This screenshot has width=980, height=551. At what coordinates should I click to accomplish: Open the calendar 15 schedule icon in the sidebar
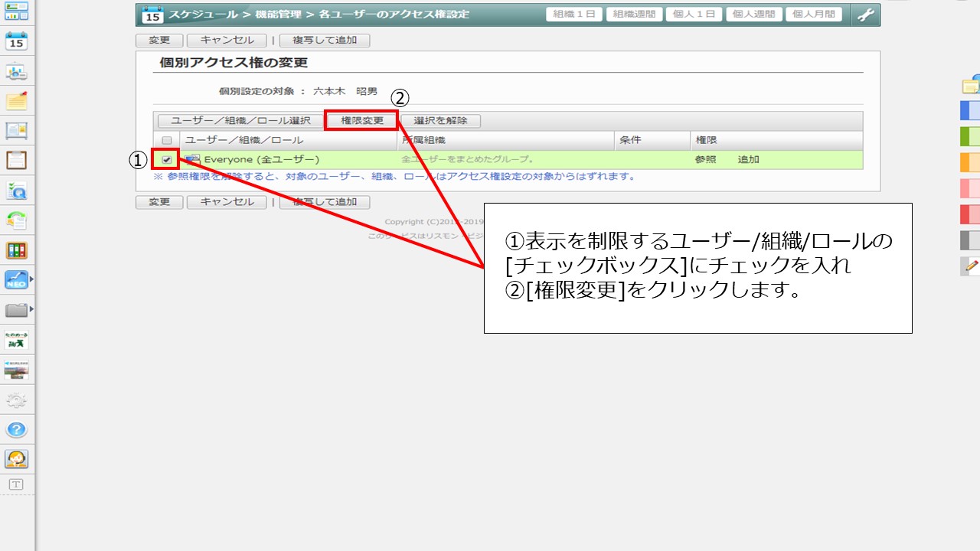[x=16, y=41]
